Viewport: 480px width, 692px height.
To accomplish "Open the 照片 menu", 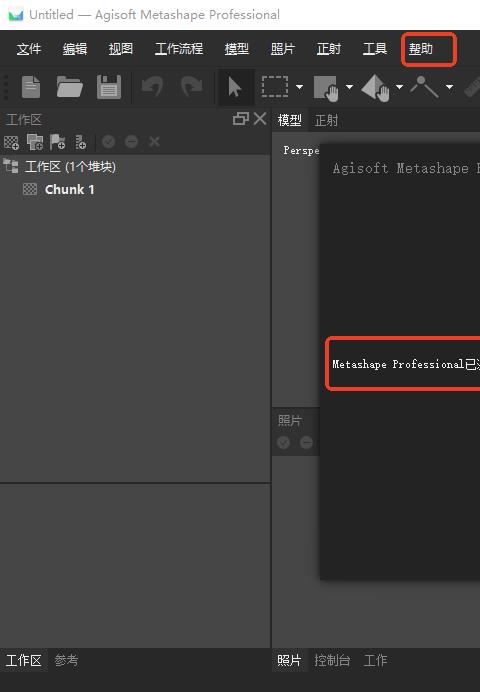I will (x=283, y=49).
